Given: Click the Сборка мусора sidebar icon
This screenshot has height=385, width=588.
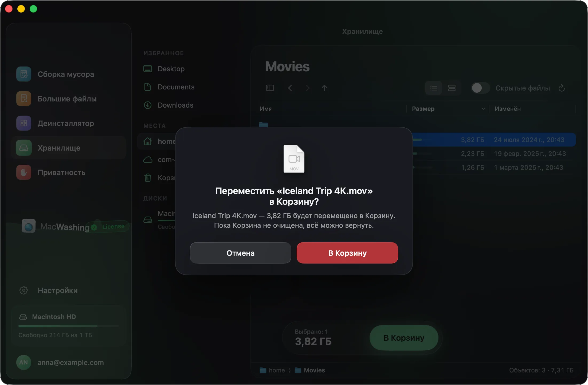Looking at the screenshot, I should click(x=24, y=74).
